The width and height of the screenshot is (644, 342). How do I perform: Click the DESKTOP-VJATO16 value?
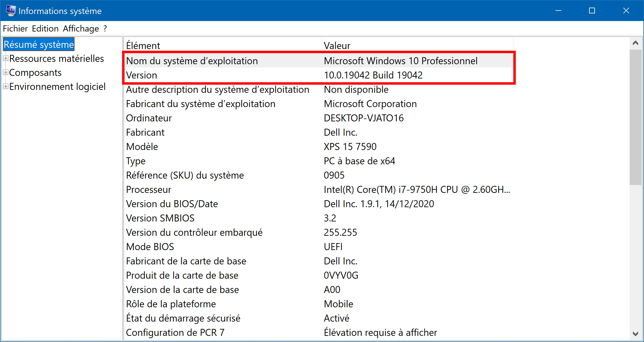[363, 118]
